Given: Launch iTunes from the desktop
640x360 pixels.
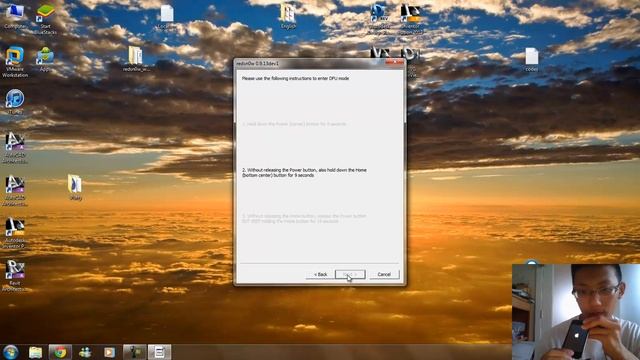Looking at the screenshot, I should 15,101.
